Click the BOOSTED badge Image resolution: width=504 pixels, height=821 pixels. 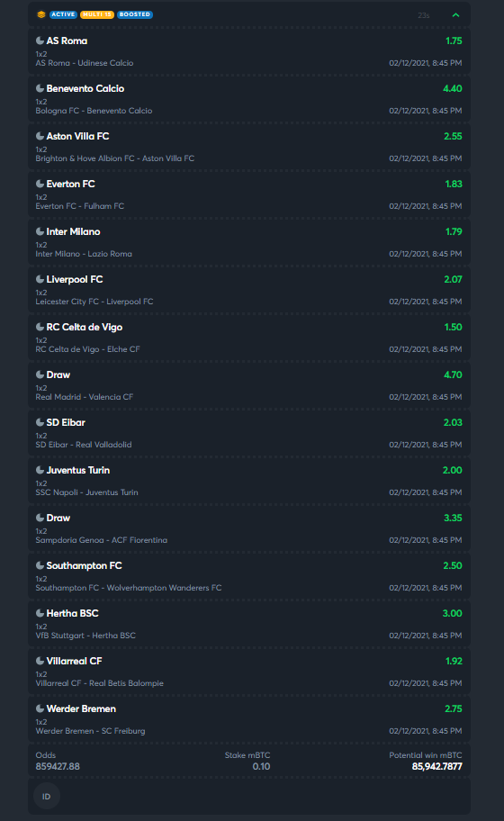[x=135, y=14]
